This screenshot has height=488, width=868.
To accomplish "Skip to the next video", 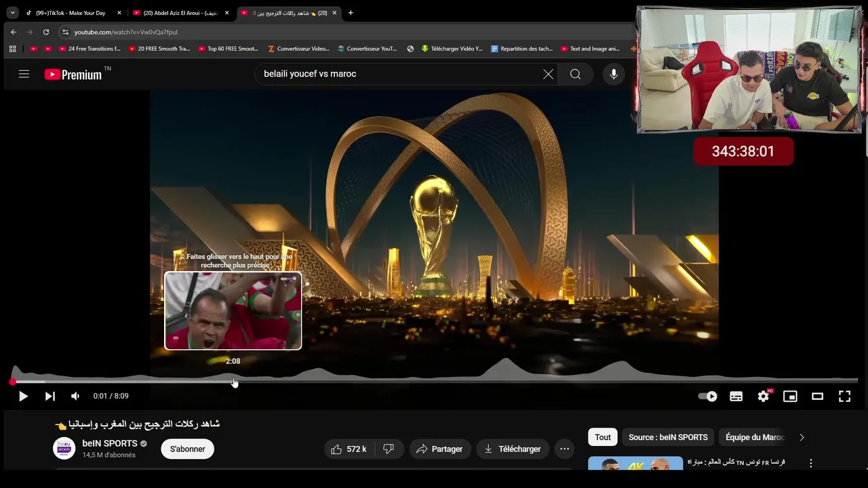I will (50, 396).
